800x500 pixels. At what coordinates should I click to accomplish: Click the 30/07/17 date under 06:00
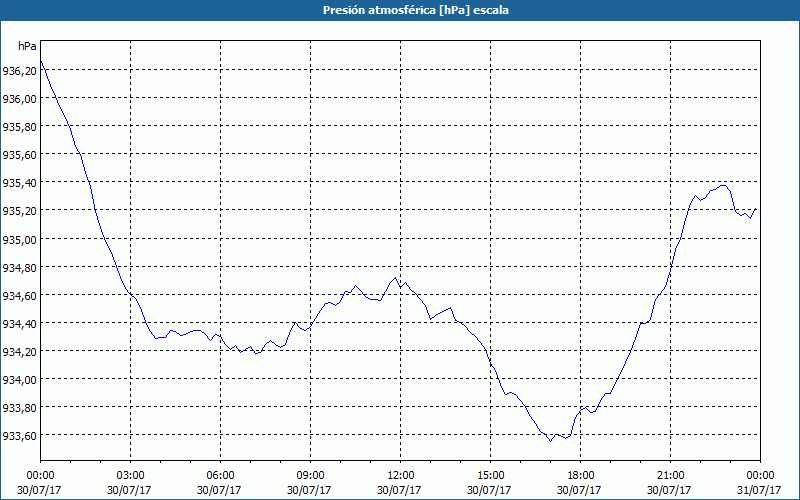click(x=219, y=490)
